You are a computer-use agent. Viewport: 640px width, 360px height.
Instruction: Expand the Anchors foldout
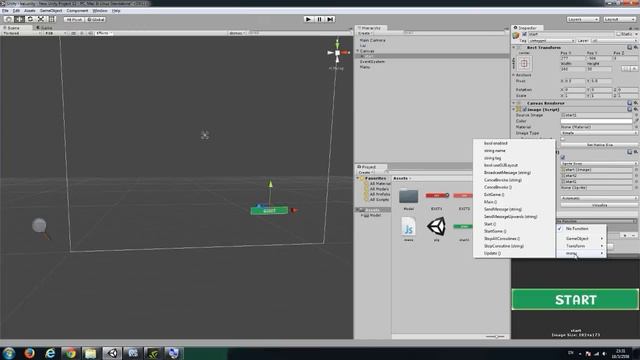(514, 75)
